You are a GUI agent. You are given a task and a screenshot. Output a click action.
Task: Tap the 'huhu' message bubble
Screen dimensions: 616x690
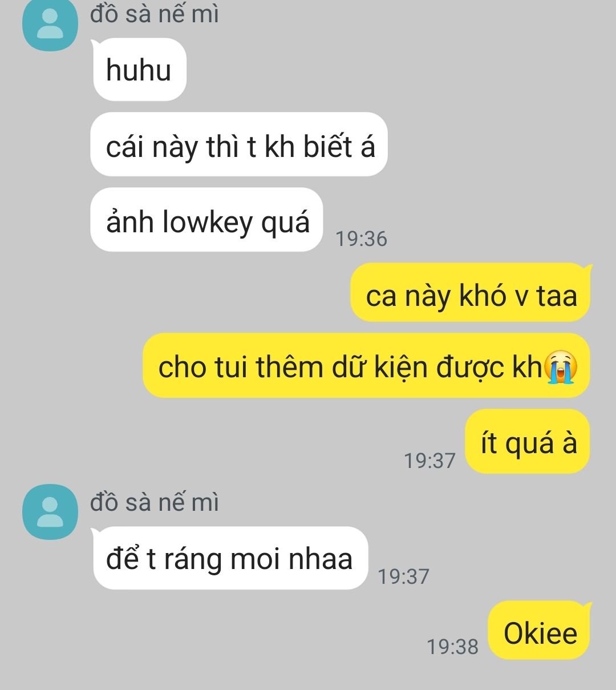(x=139, y=70)
